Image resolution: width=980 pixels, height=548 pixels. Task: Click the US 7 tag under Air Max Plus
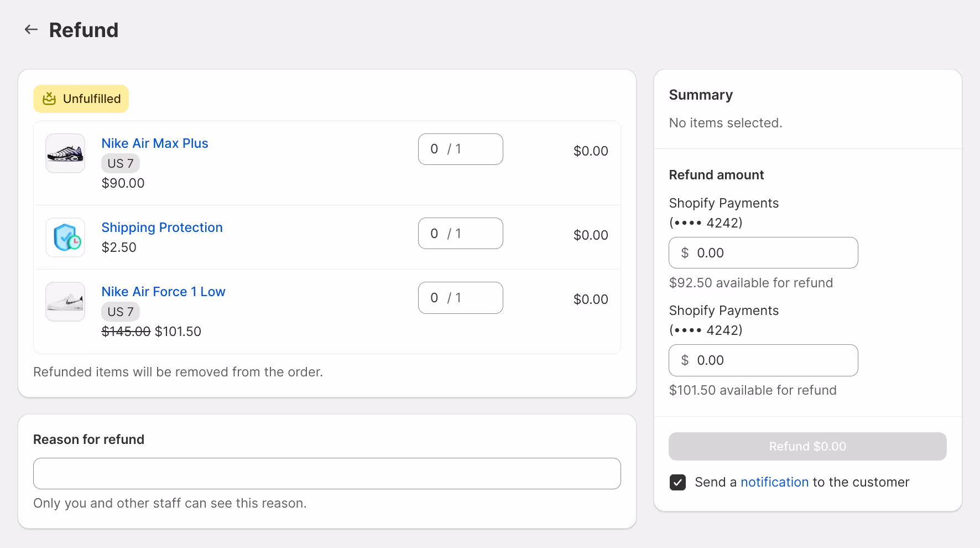(121, 163)
